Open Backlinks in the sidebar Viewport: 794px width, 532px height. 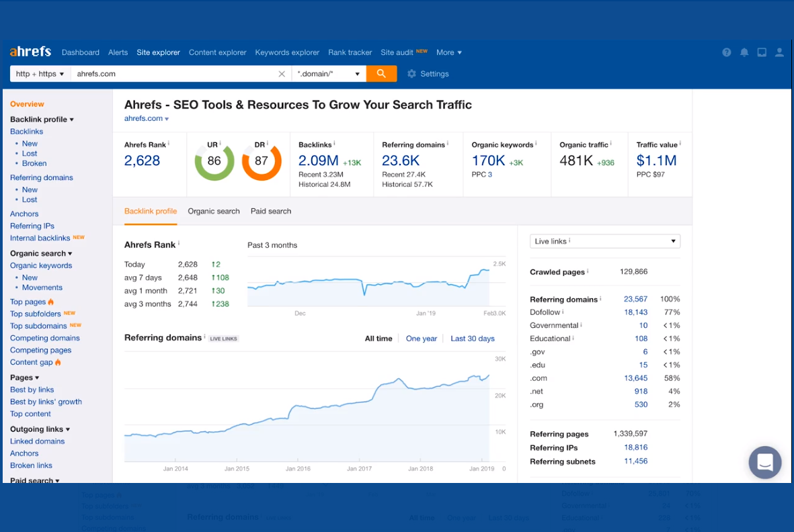(x=26, y=132)
